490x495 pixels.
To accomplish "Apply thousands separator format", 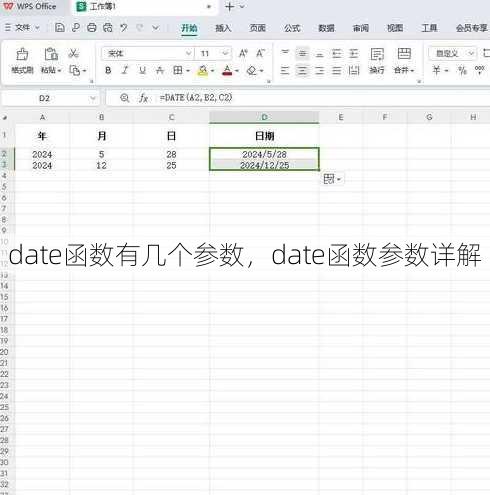I will click(479, 70).
